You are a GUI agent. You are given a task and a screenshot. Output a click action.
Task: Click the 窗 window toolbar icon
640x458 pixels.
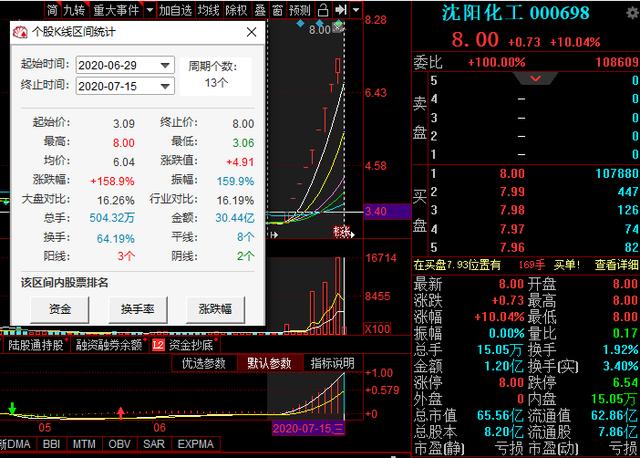click(x=277, y=10)
